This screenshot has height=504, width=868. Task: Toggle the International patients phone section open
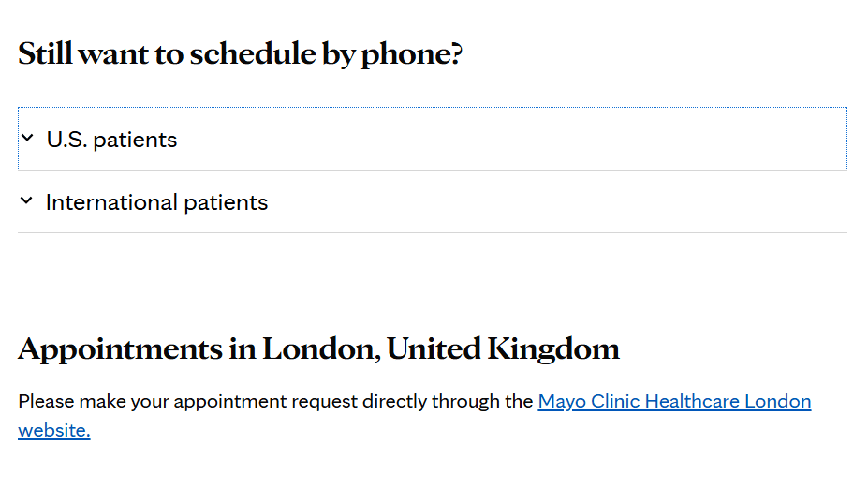coord(156,202)
